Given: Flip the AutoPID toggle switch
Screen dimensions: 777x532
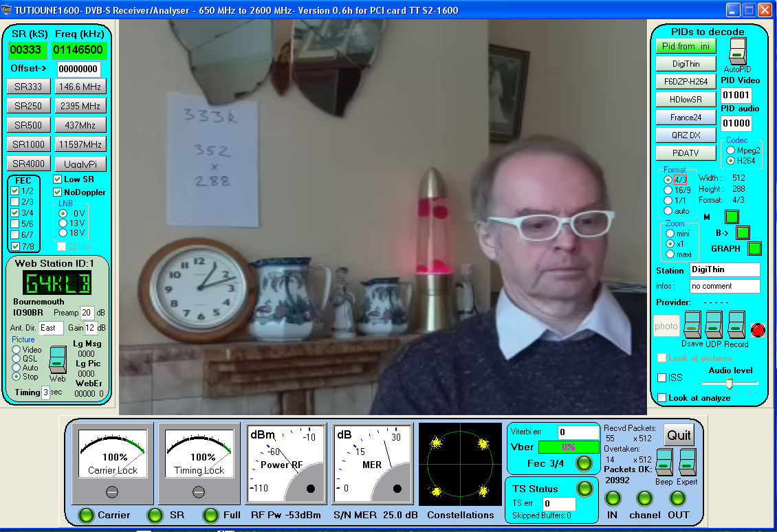Looking at the screenshot, I should (x=737, y=52).
